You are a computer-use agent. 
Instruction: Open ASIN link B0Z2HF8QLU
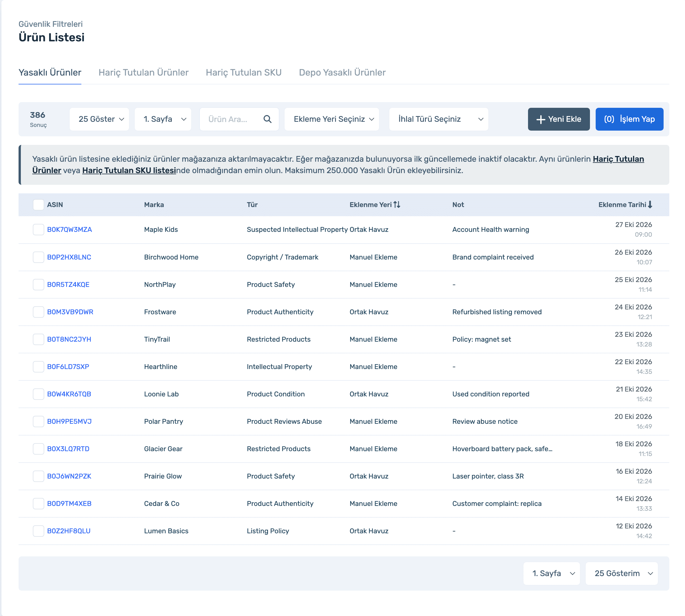coord(69,531)
